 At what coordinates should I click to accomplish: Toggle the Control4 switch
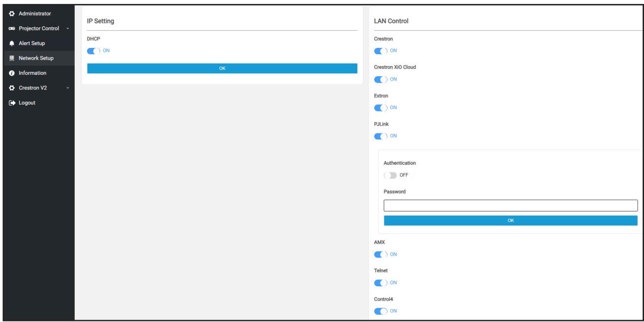(x=380, y=311)
